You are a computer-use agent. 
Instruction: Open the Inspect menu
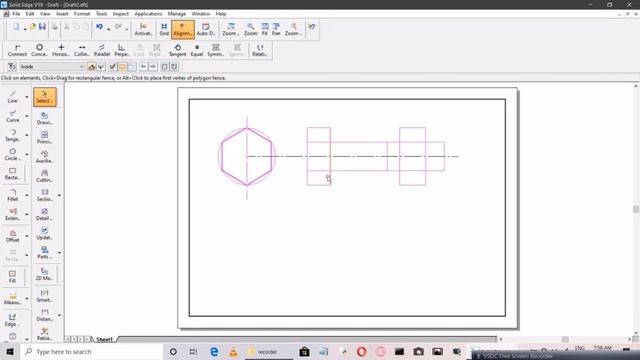[x=120, y=14]
